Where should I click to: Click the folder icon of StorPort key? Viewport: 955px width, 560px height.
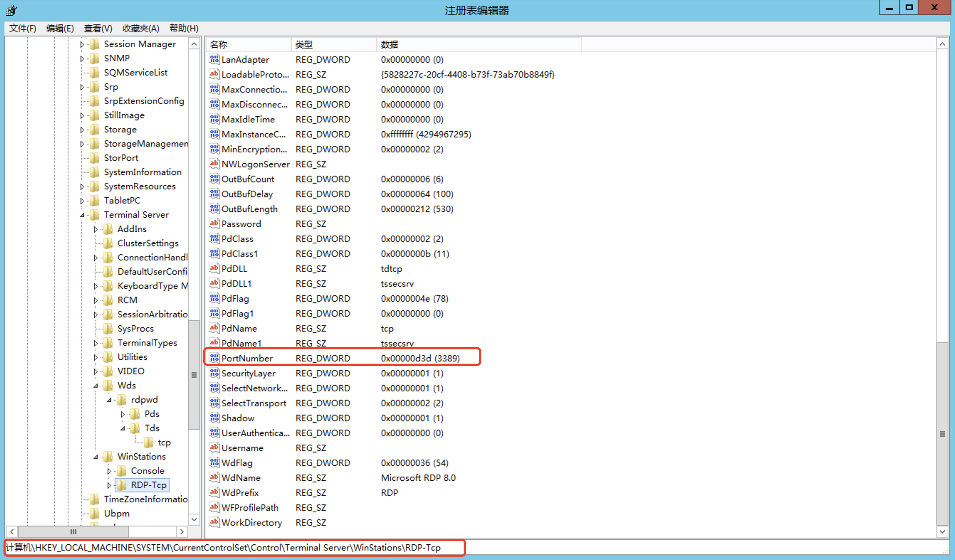tap(94, 158)
